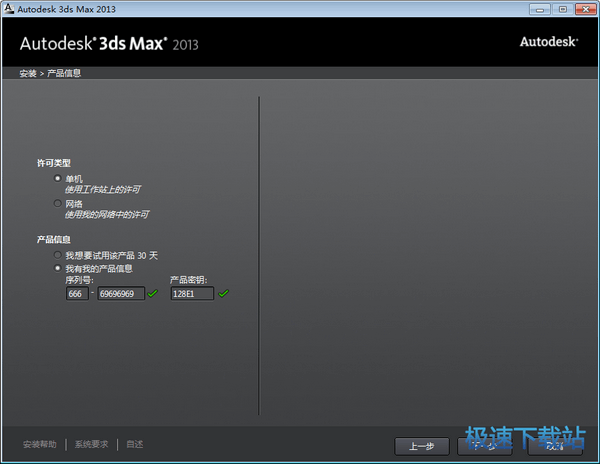
Task: Click the serial number prefix field 666
Action: (x=77, y=293)
